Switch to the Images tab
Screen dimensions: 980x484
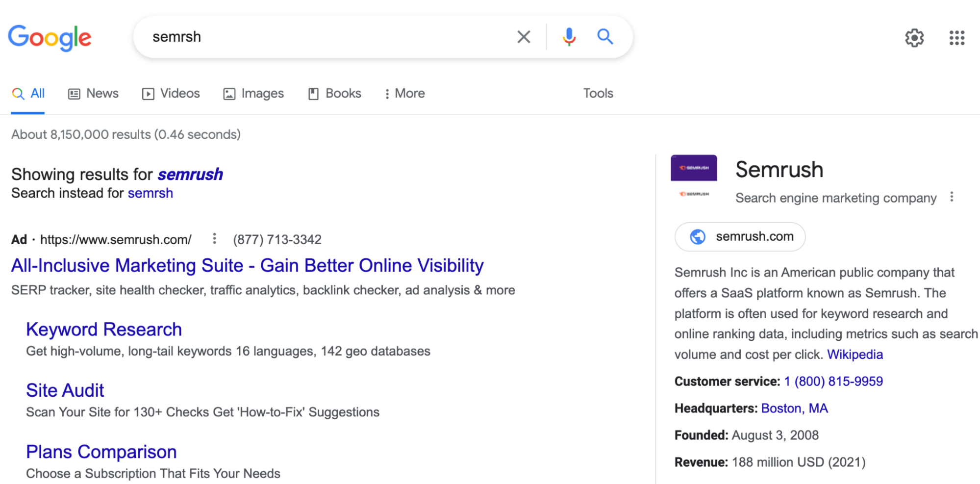coord(253,94)
